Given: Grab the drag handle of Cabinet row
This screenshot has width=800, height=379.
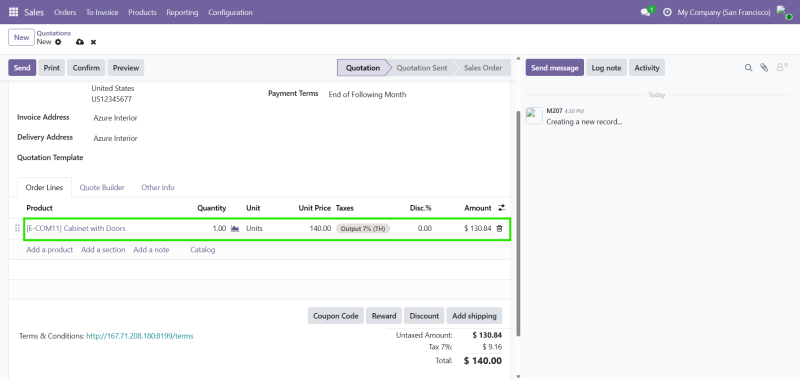Looking at the screenshot, I should pyautogui.click(x=17, y=229).
